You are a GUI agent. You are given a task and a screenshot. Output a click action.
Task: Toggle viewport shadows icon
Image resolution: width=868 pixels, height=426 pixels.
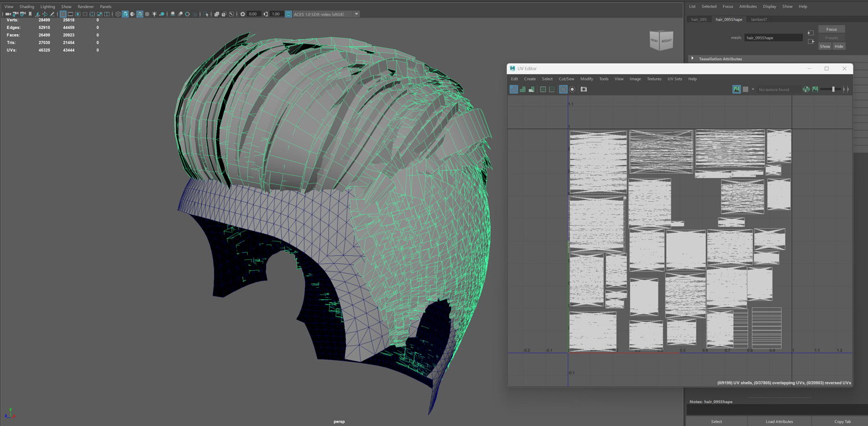click(x=162, y=14)
